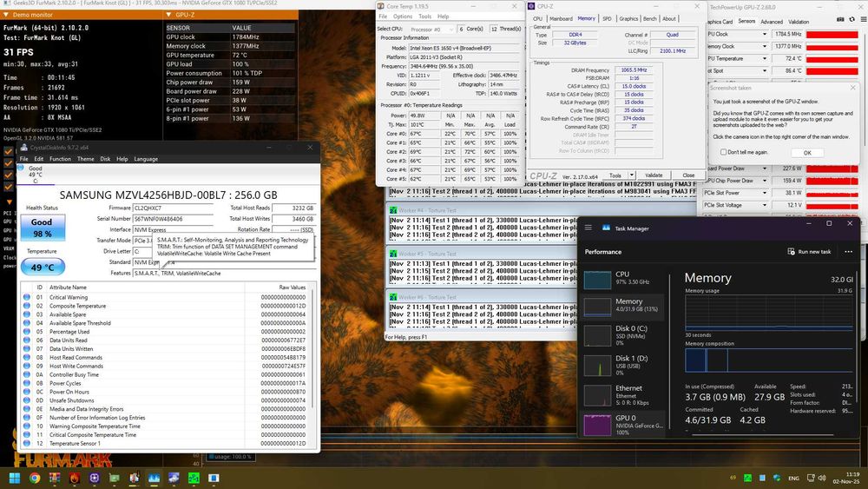Click Run new task in Task Manager
Viewport: 868px width, 489px height.
809,251
